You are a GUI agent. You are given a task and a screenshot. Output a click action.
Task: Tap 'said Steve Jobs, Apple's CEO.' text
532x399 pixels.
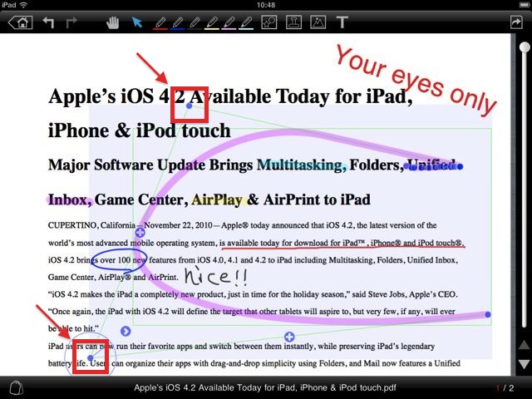tap(405, 294)
